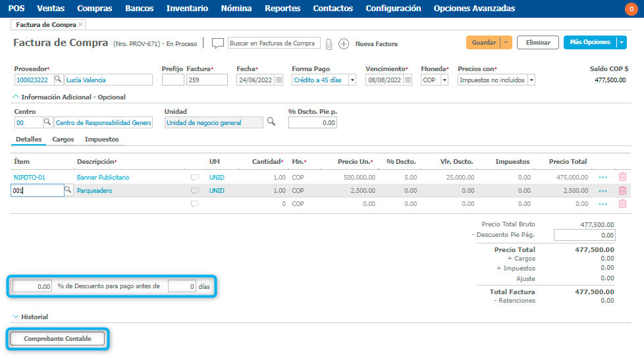The image size is (644, 356).
Task: Open the calendar picker for Vencimiento
Action: [408, 80]
